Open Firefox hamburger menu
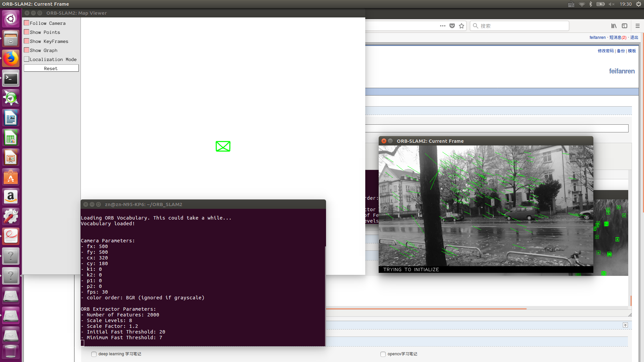Viewport: 644px width, 362px height. (x=638, y=26)
